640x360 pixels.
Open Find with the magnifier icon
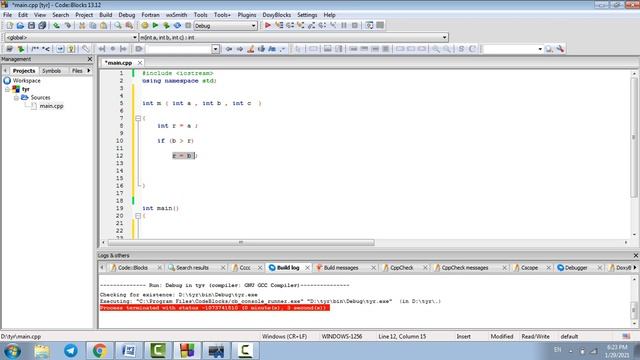(118, 25)
